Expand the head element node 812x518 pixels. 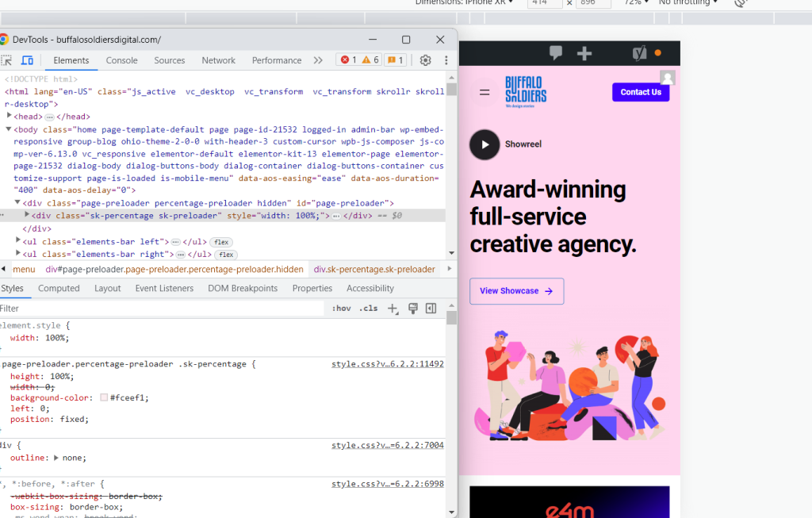click(10, 117)
